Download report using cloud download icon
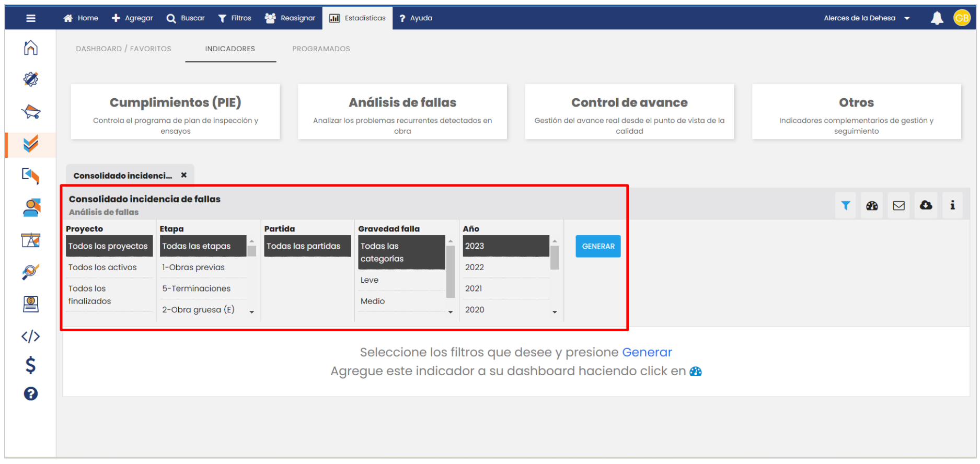 pyautogui.click(x=926, y=205)
